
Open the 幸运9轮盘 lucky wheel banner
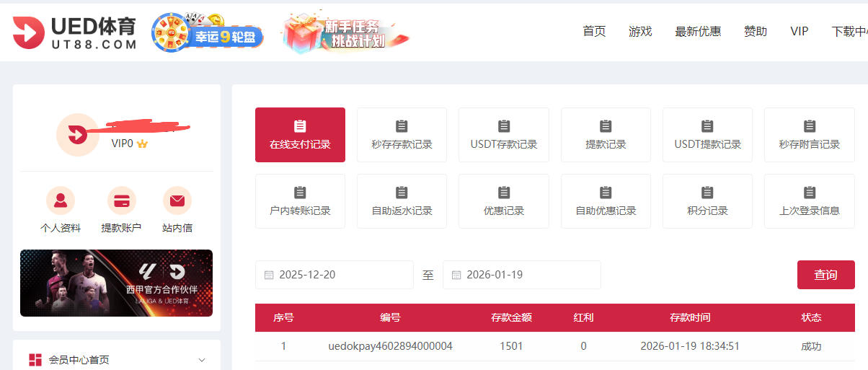(207, 33)
